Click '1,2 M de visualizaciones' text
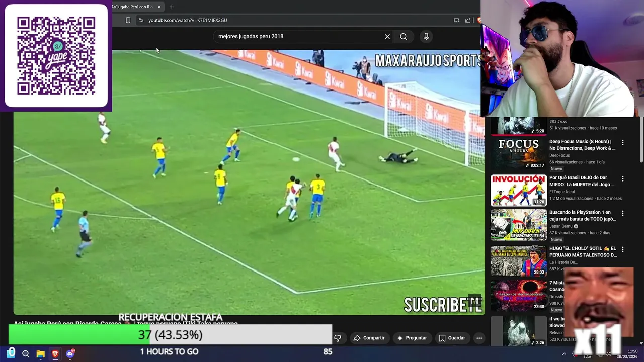Image resolution: width=644 pixels, height=362 pixels. (x=568, y=198)
